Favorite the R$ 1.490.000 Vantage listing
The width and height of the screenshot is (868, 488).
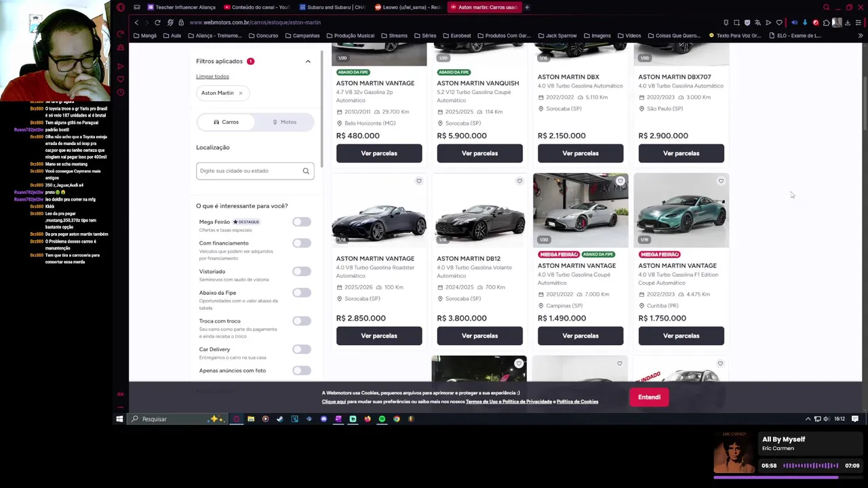(620, 181)
